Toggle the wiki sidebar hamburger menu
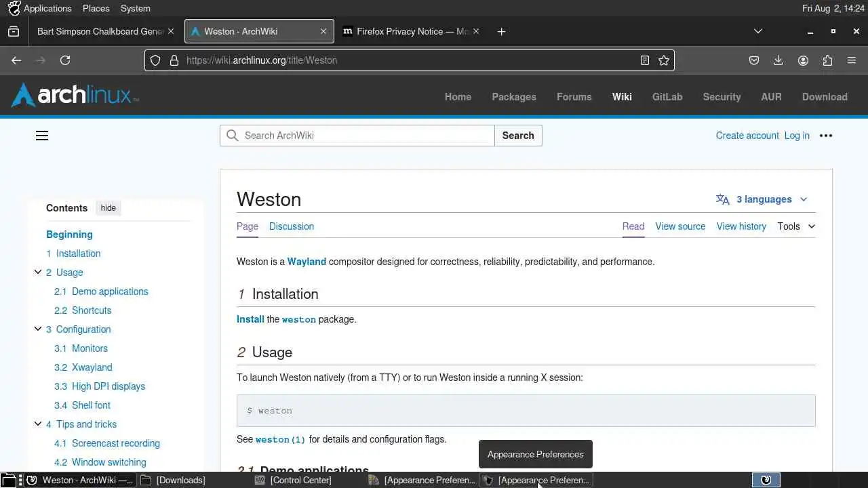868x488 pixels. [x=42, y=136]
